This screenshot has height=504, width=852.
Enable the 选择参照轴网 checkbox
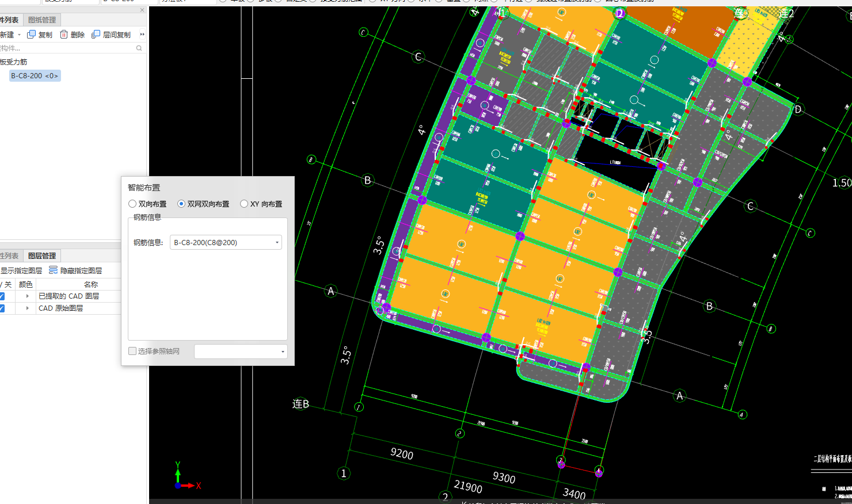(x=132, y=351)
